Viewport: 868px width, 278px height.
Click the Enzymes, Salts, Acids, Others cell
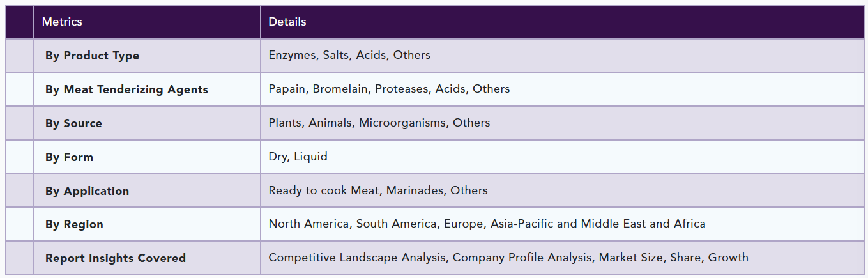point(562,56)
